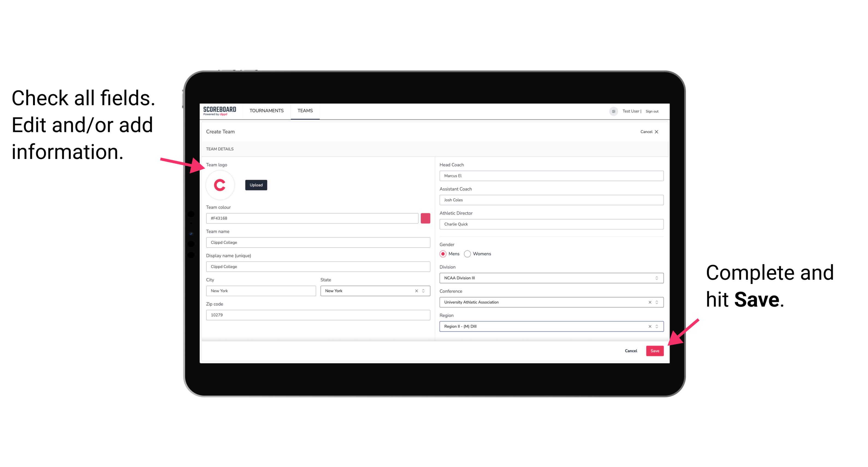The width and height of the screenshot is (868, 467).
Task: Click the C team logo placeholder icon
Action: pos(220,185)
